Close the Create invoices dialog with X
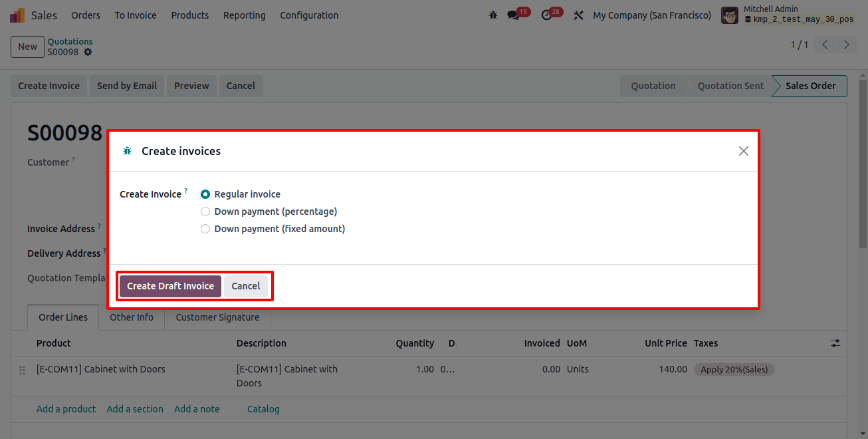Screen dimensions: 868x439 [x=744, y=151]
